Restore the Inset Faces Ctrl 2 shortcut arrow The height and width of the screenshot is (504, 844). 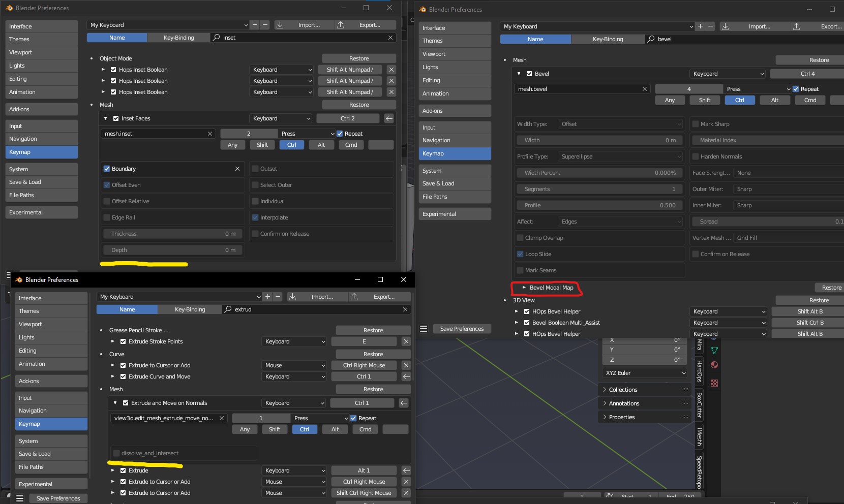point(389,118)
